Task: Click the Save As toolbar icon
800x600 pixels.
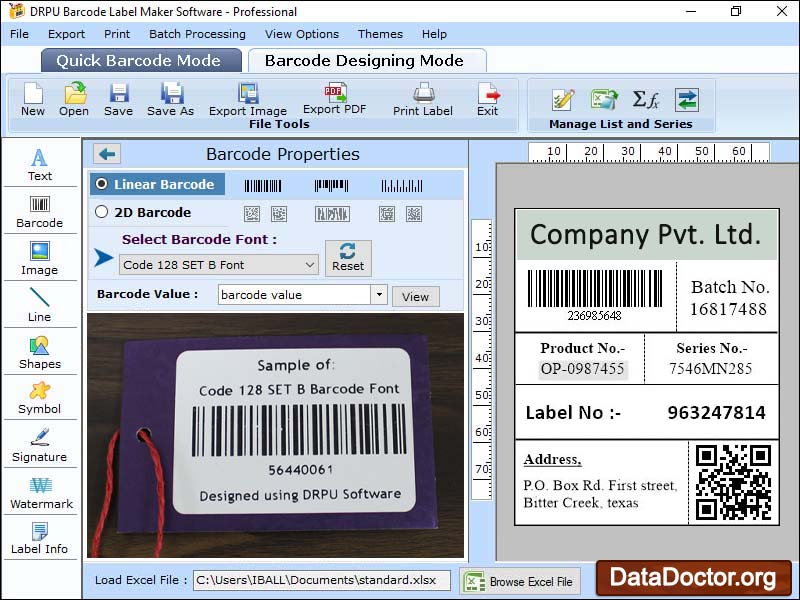Action: coord(170,100)
